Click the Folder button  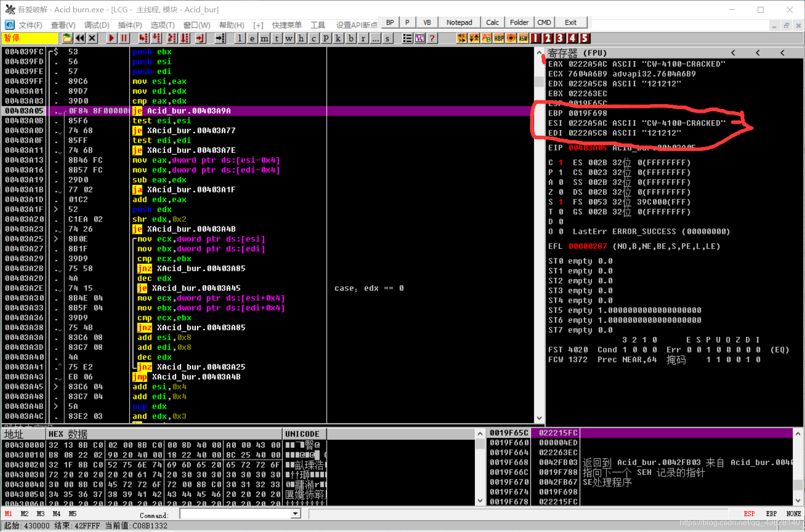tap(519, 22)
